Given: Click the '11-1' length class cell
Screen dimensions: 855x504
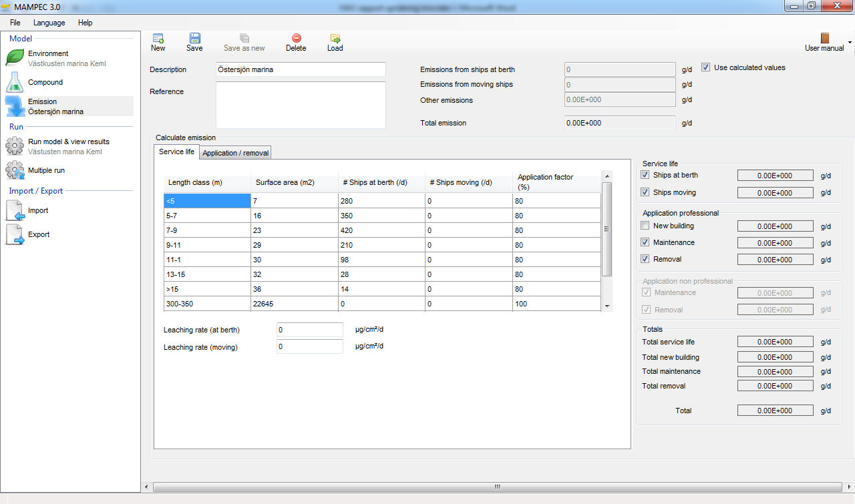Looking at the screenshot, I should (x=207, y=260).
